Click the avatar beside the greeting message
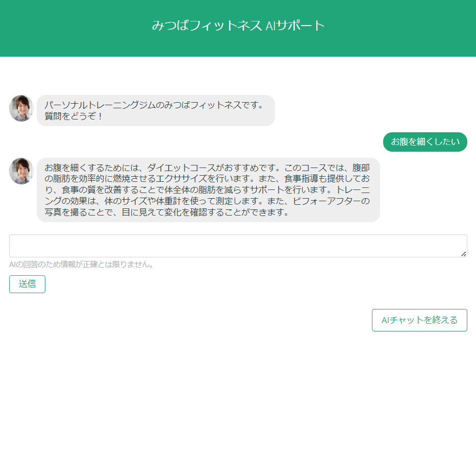Screen dimensions: 476x454 21,108
